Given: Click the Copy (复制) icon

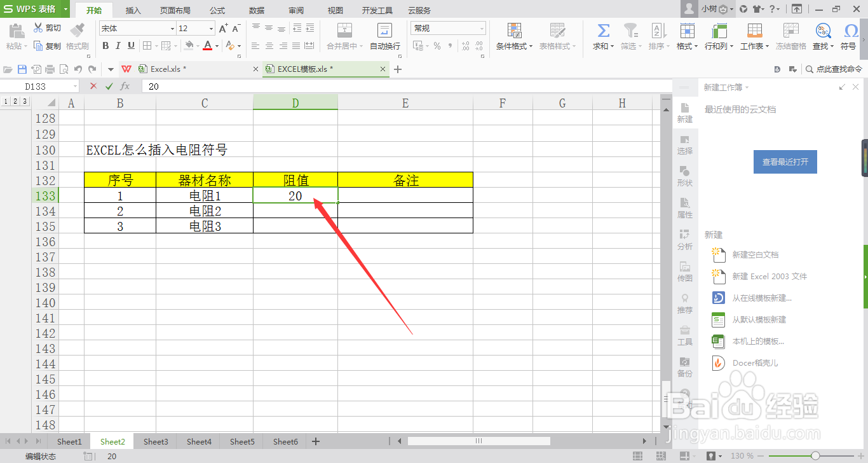Looking at the screenshot, I should point(38,46).
